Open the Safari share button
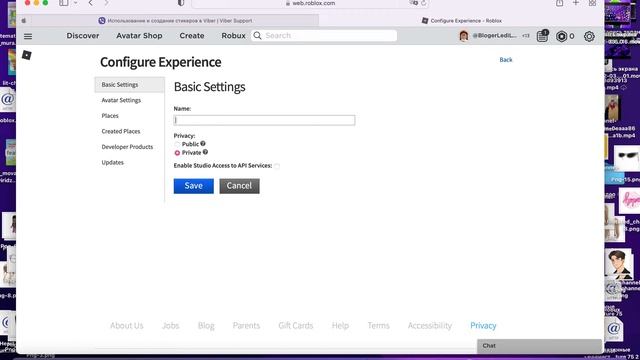 [x=560, y=3]
